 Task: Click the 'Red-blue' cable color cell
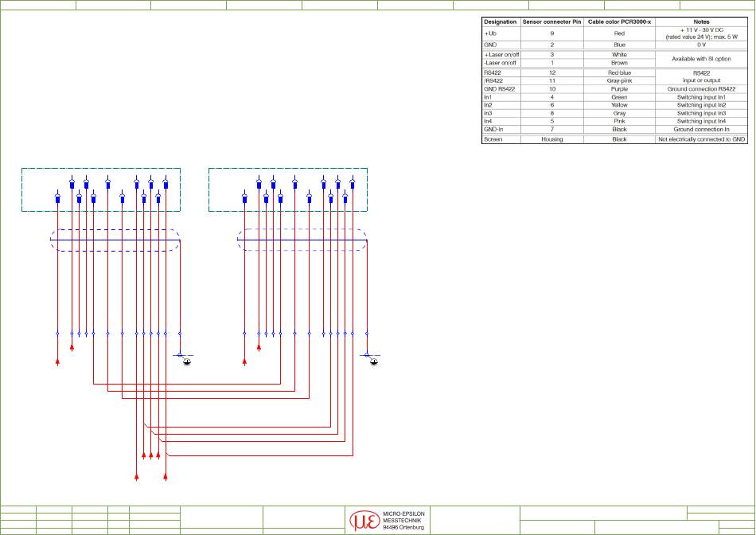pyautogui.click(x=619, y=72)
